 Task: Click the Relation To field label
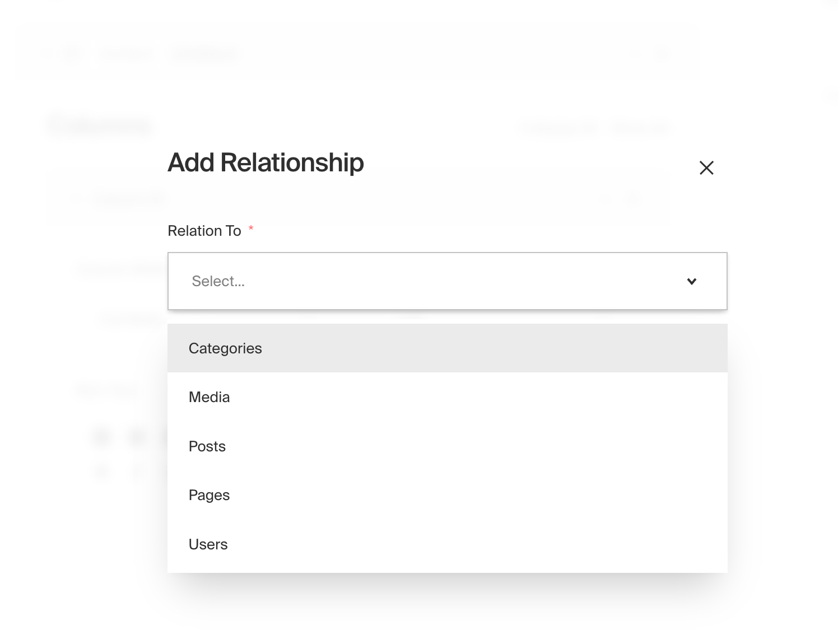pos(205,230)
